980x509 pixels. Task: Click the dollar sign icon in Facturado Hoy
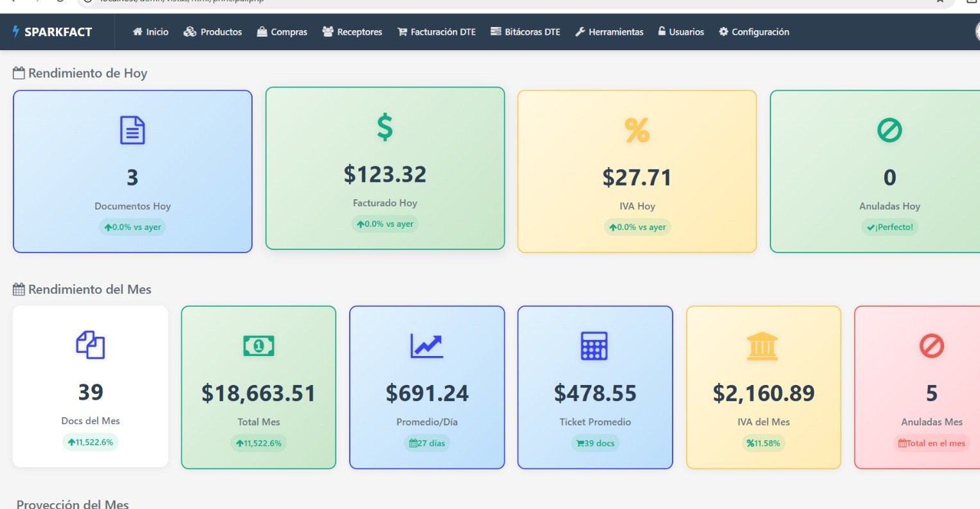[x=385, y=127]
